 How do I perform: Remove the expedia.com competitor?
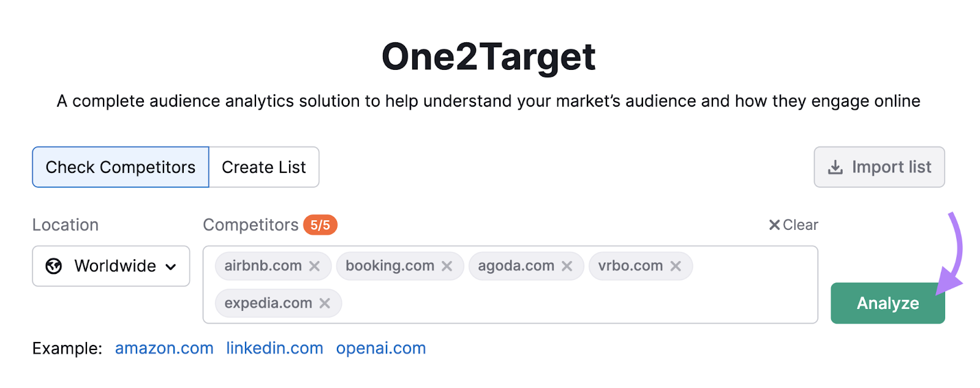tap(324, 303)
